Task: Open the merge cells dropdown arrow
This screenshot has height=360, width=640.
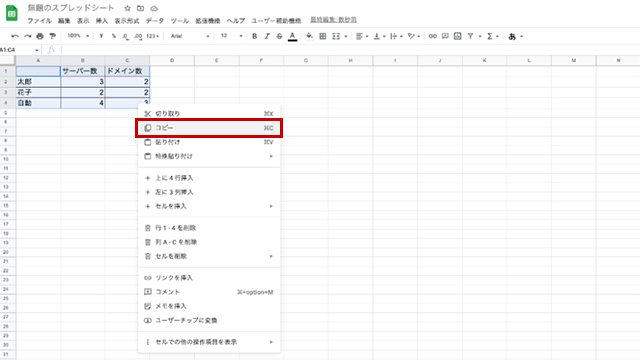Action: 346,36
